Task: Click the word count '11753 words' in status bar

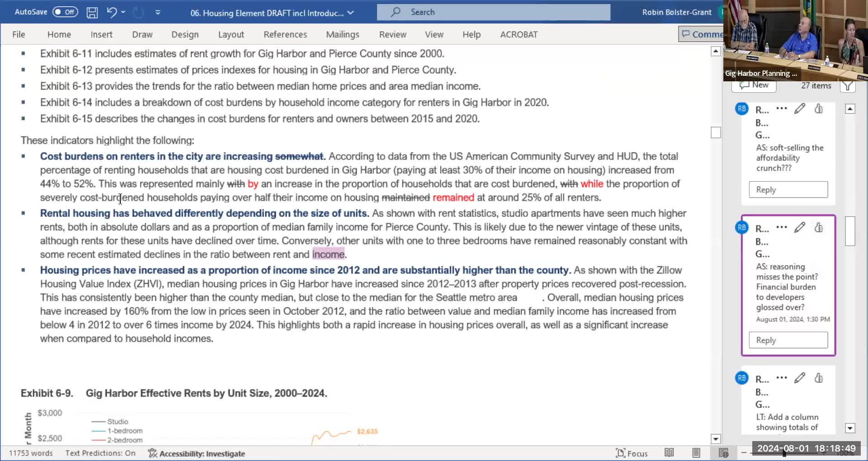Action: coord(31,453)
